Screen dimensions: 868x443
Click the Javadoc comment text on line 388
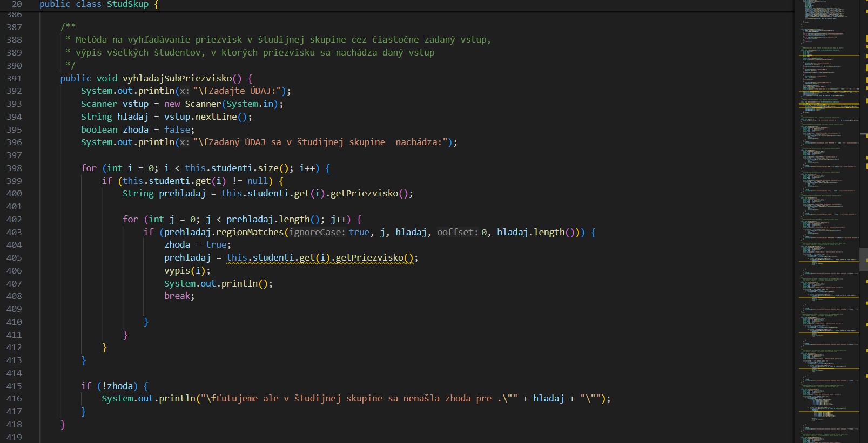(281, 39)
